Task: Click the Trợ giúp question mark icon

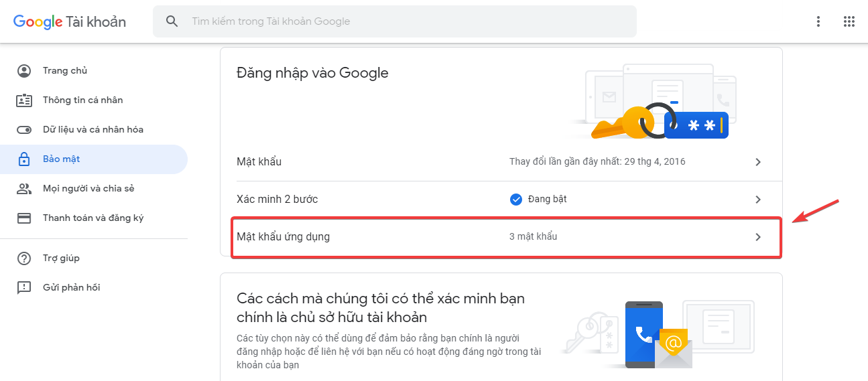Action: [24, 258]
